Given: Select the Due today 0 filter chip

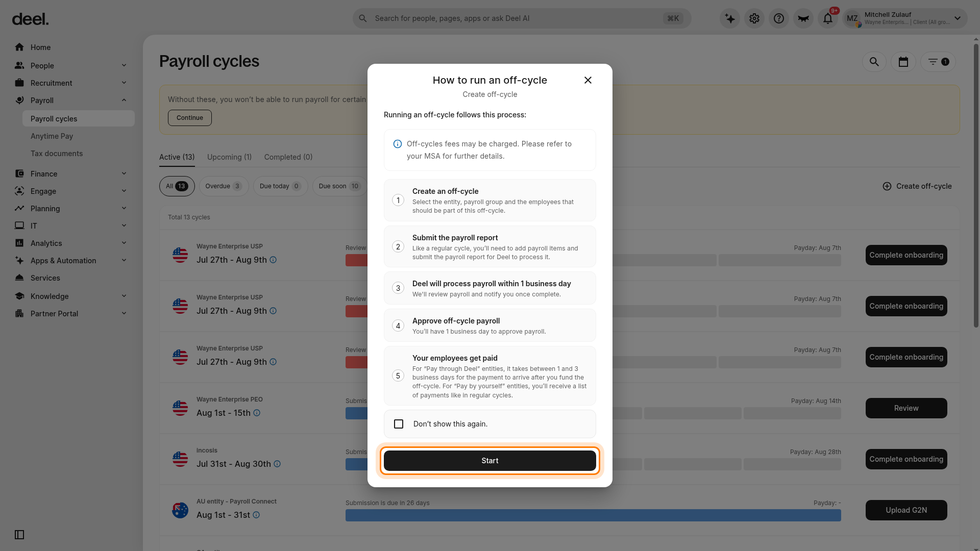Looking at the screenshot, I should point(280,186).
